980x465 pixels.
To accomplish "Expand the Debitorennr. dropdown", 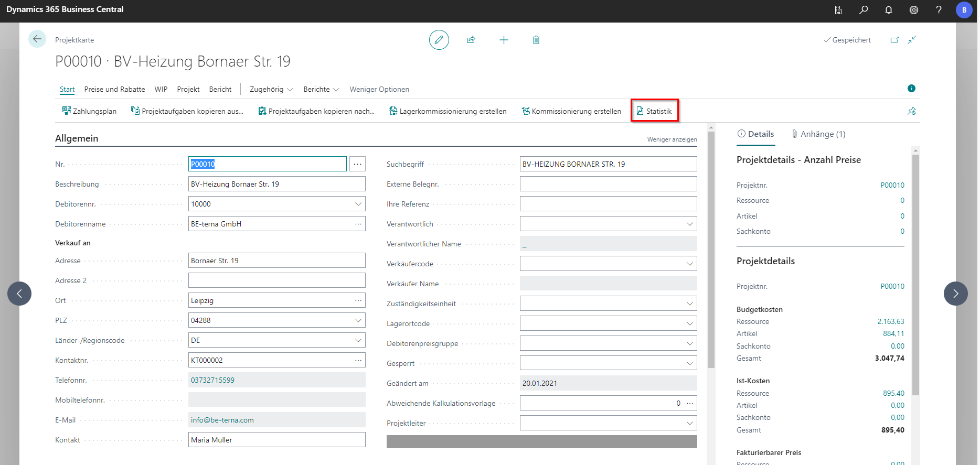I will coord(358,204).
